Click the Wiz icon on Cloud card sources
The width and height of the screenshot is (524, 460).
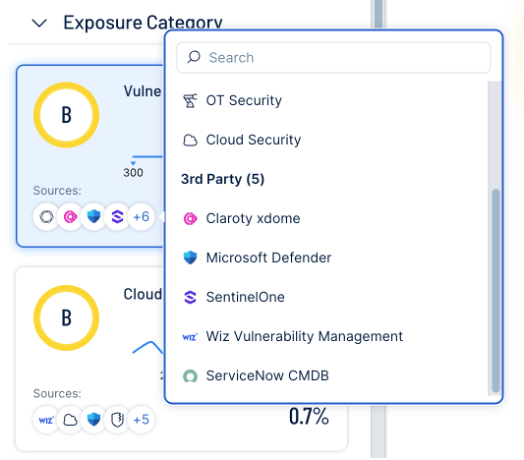46,420
